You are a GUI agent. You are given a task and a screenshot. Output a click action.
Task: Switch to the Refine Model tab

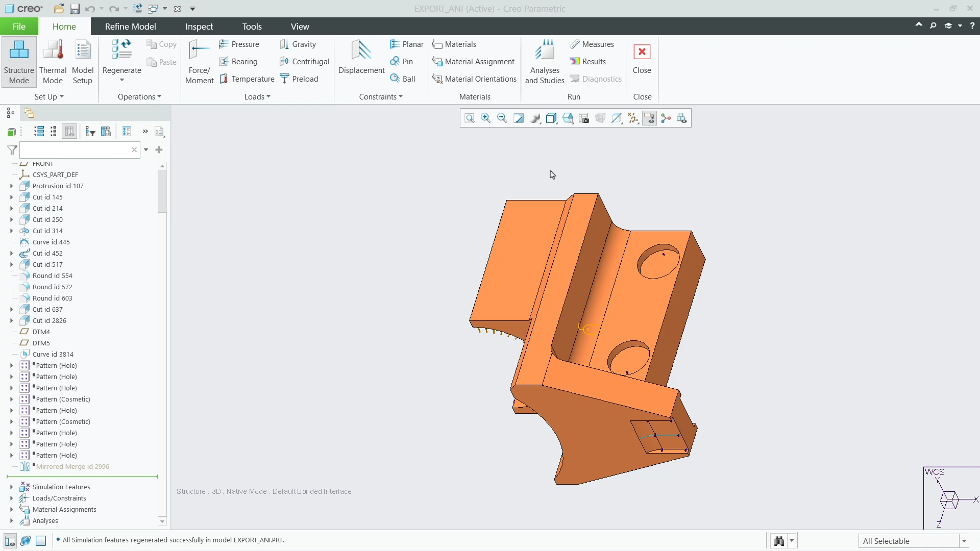(130, 27)
